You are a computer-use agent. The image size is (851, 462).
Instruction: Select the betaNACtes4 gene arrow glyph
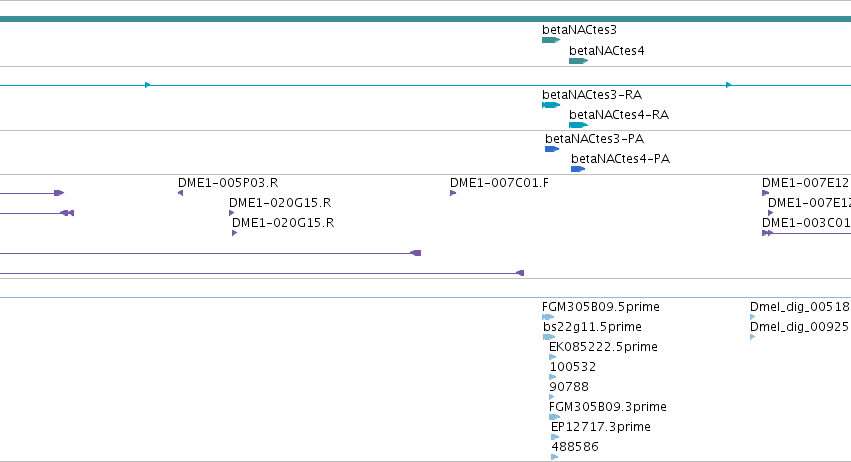tap(579, 61)
